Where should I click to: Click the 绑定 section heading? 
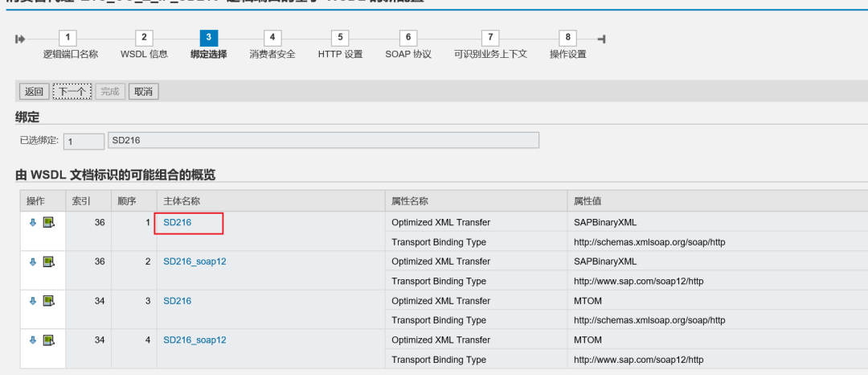click(27, 117)
